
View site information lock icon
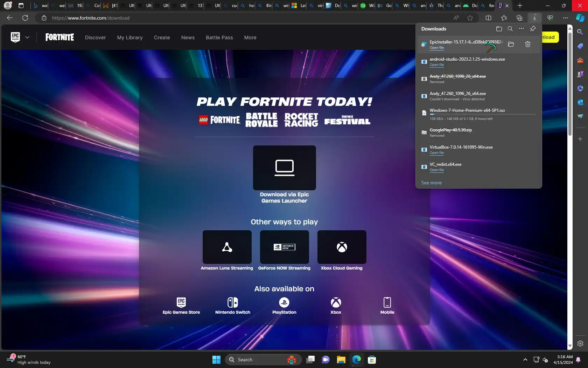click(44, 18)
